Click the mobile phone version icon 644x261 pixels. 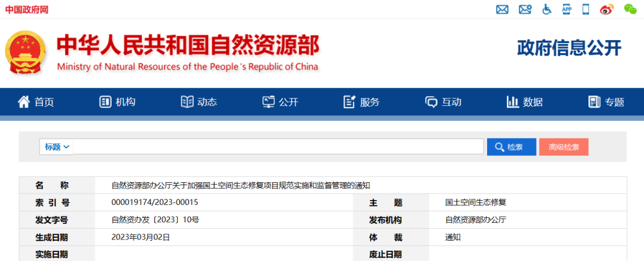(x=586, y=10)
